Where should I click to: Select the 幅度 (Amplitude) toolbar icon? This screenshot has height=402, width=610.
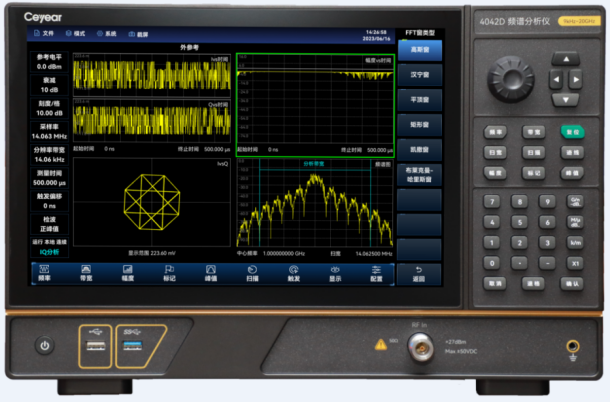pyautogui.click(x=128, y=273)
